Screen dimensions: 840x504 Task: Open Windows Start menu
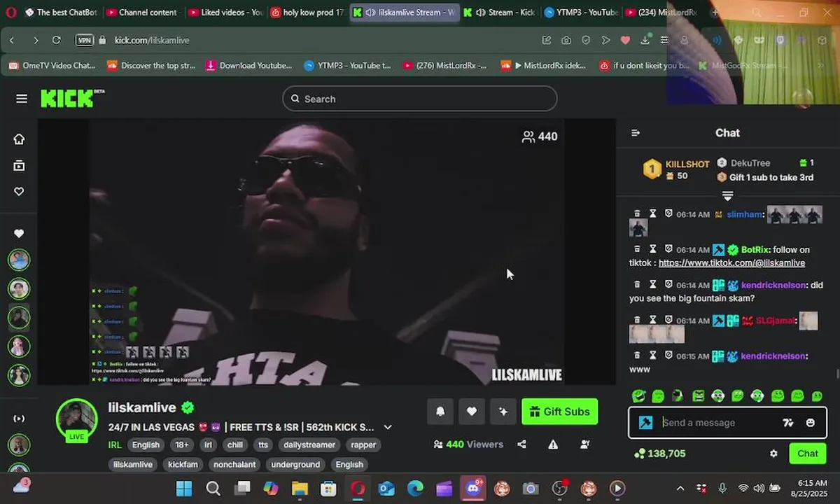[184, 488]
